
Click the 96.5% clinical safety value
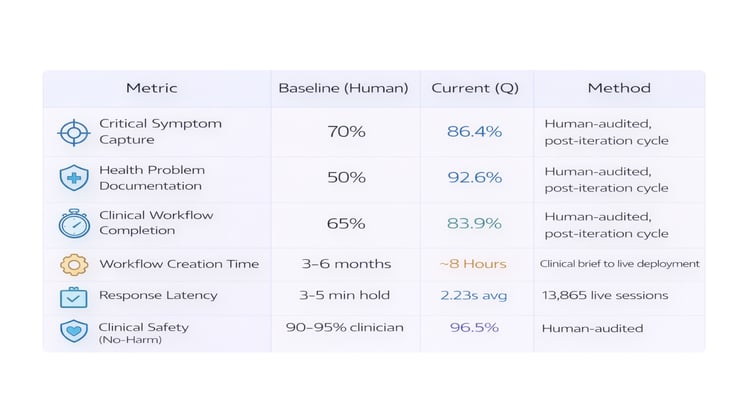click(x=474, y=328)
